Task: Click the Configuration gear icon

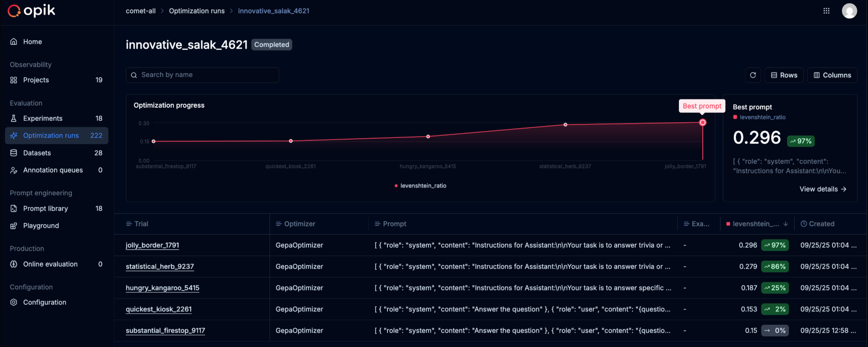Action: click(14, 302)
